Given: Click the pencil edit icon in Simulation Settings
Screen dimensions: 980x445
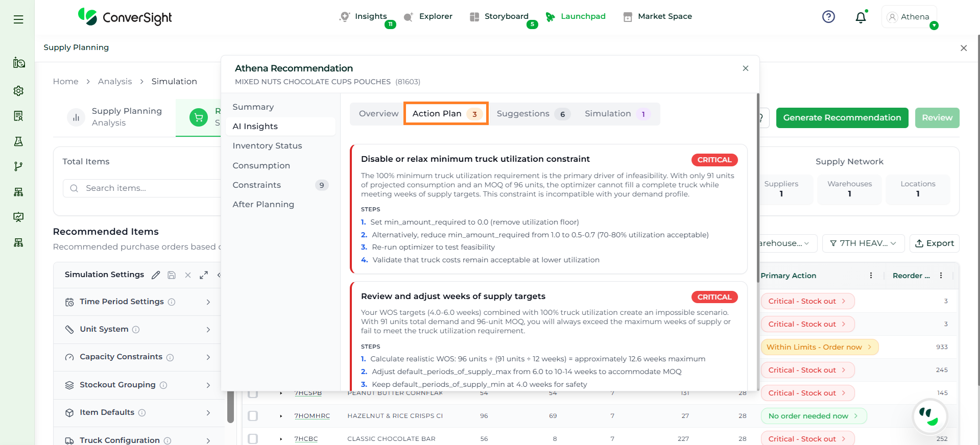Looking at the screenshot, I should tap(156, 275).
